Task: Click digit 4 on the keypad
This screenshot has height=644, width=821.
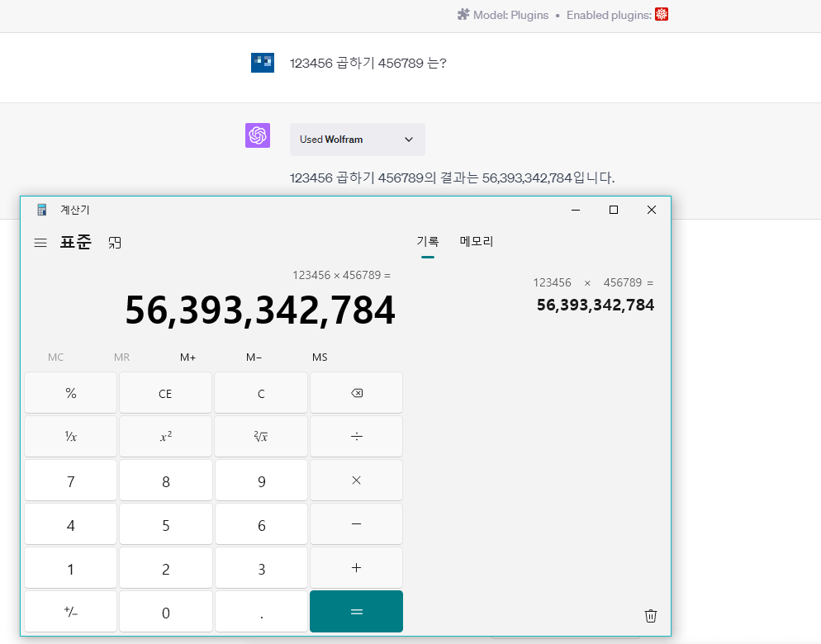Action: click(71, 524)
